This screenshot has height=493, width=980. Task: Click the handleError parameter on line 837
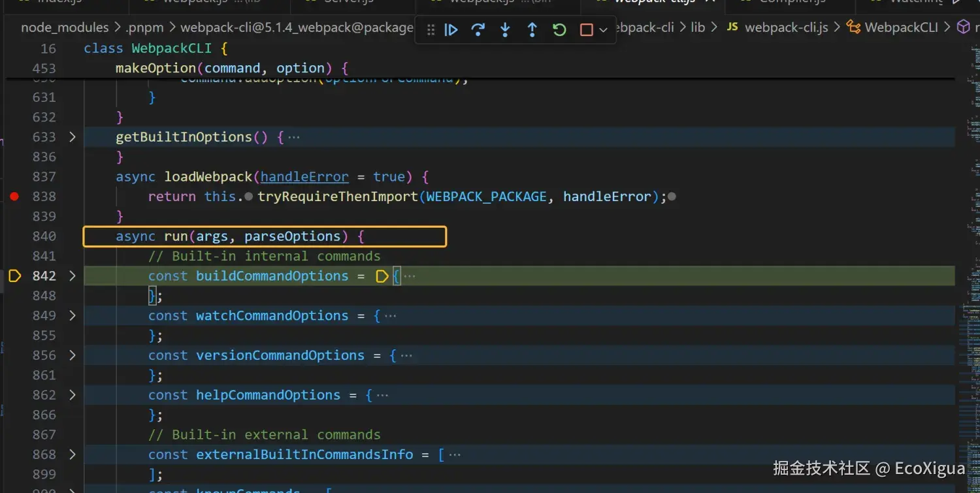[x=304, y=177]
